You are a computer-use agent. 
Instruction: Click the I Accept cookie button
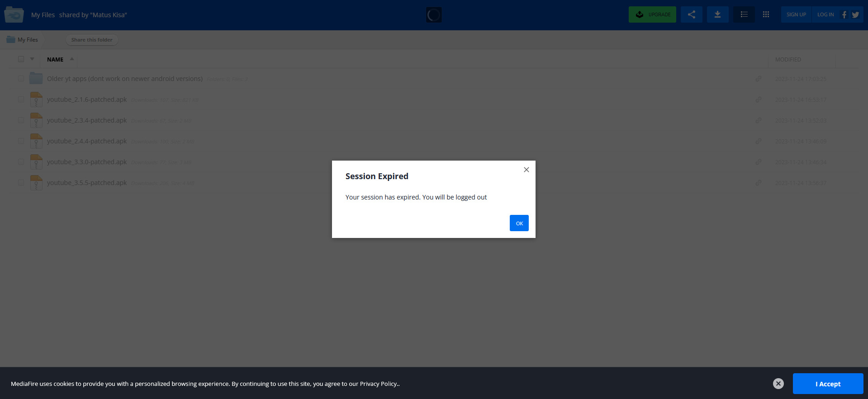[x=828, y=384]
